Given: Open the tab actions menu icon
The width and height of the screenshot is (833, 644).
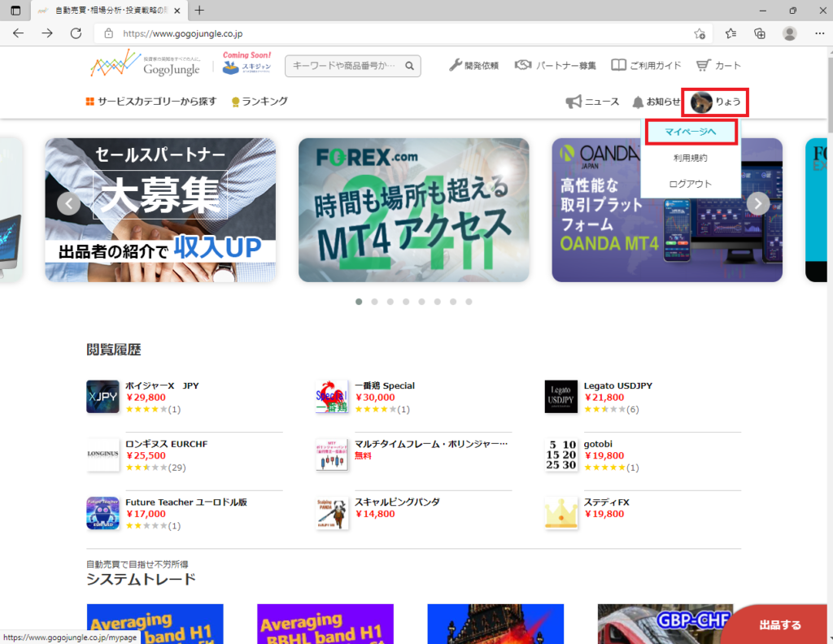Looking at the screenshot, I should 15,11.
